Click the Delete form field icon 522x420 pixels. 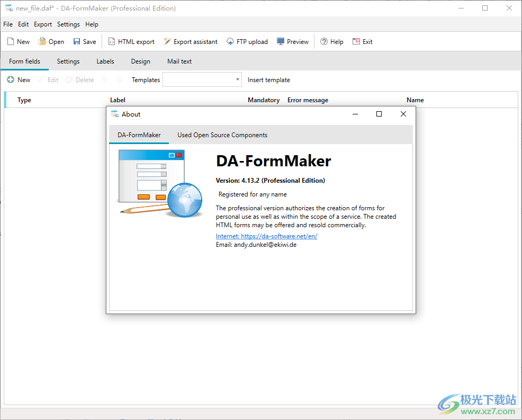[x=79, y=79]
